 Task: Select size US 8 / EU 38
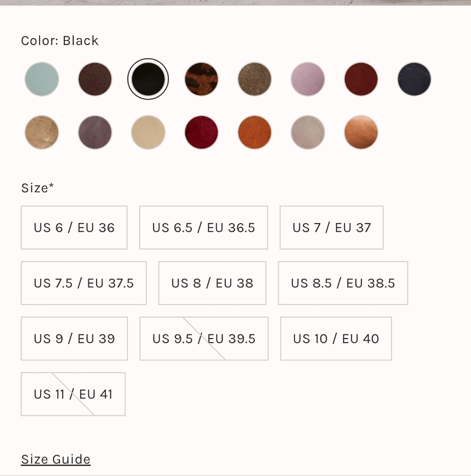click(x=212, y=283)
